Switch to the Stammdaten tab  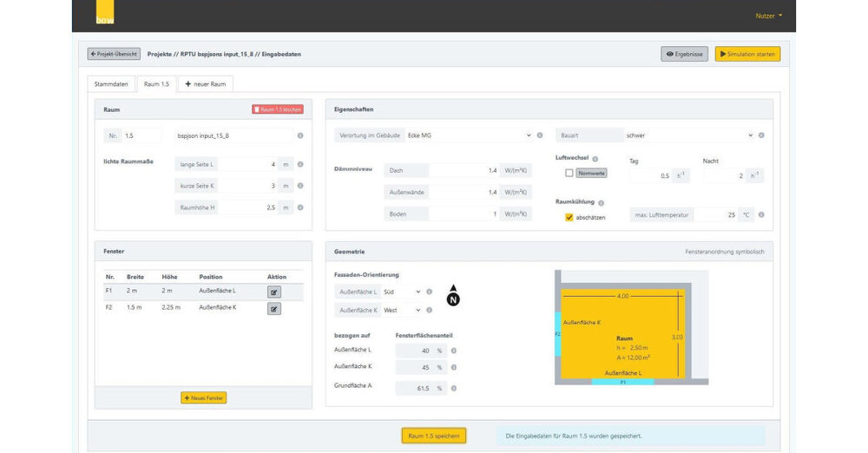click(x=111, y=84)
